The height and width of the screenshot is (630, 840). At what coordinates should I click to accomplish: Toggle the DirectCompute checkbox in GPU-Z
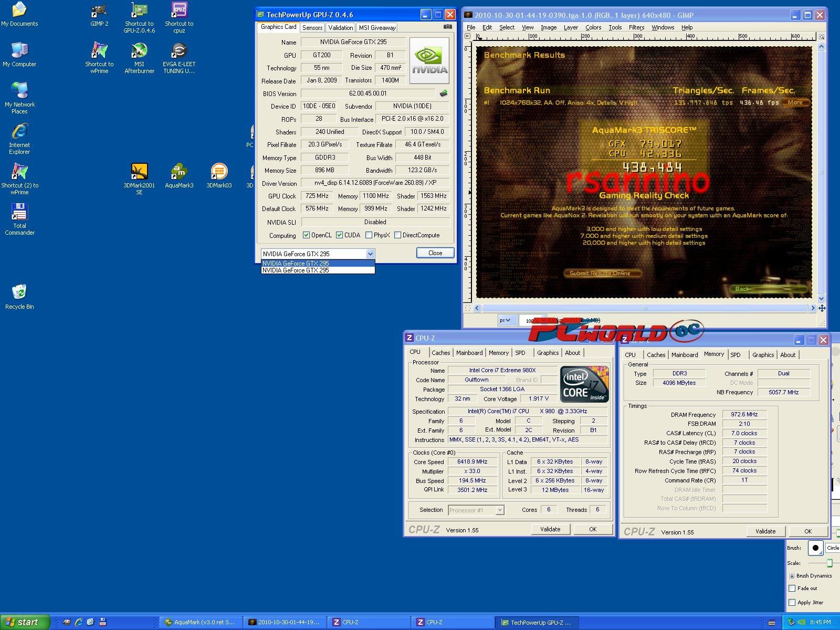[x=397, y=235]
